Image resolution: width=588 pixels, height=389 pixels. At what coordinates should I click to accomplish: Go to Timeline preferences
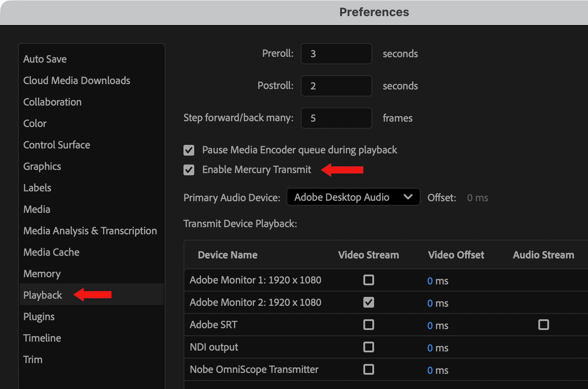(x=42, y=338)
